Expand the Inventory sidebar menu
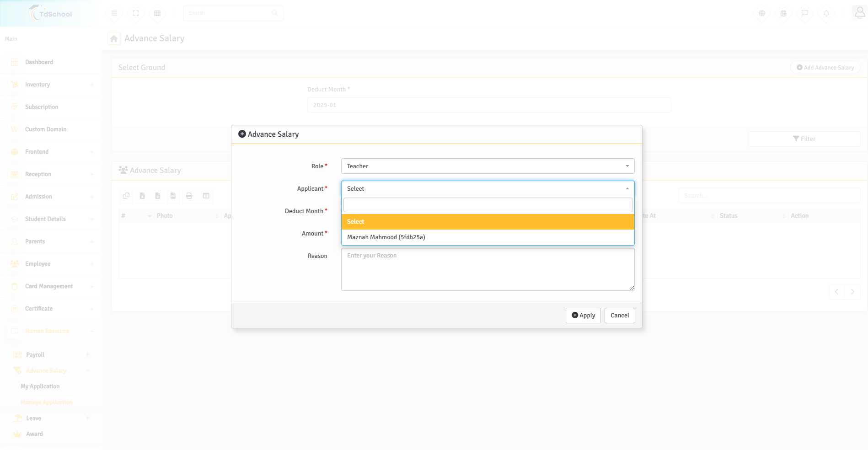 tap(38, 85)
